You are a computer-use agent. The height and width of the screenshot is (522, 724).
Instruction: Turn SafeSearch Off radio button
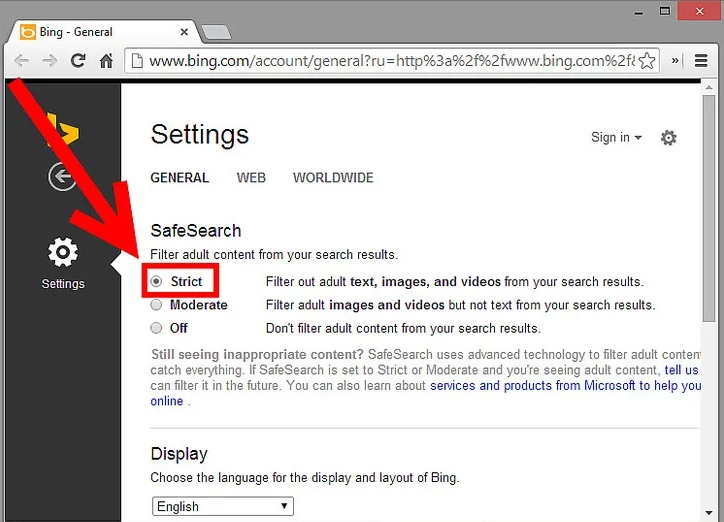157,328
